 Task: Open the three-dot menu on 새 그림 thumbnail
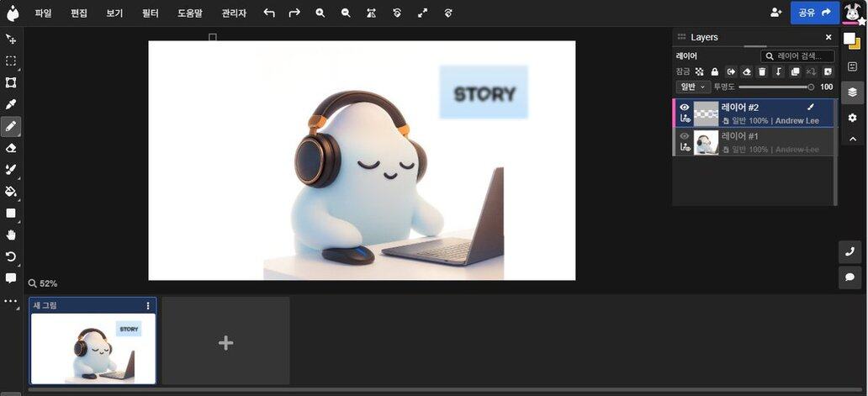[x=148, y=306]
